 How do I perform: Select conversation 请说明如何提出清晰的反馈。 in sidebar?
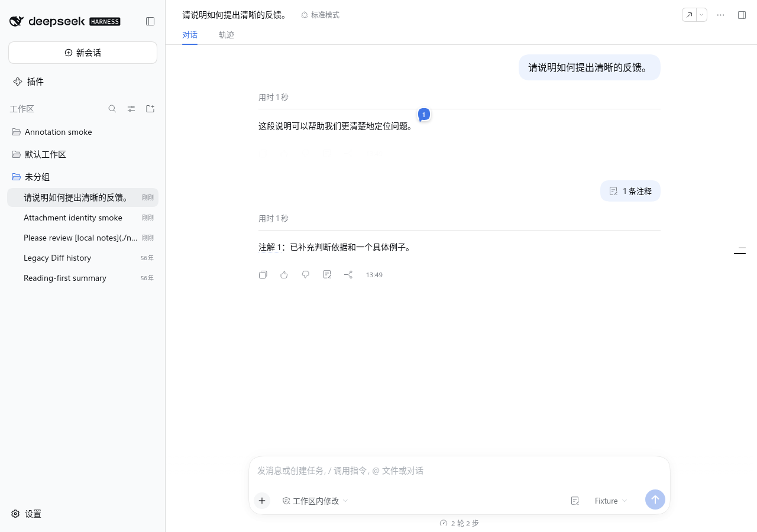click(83, 197)
